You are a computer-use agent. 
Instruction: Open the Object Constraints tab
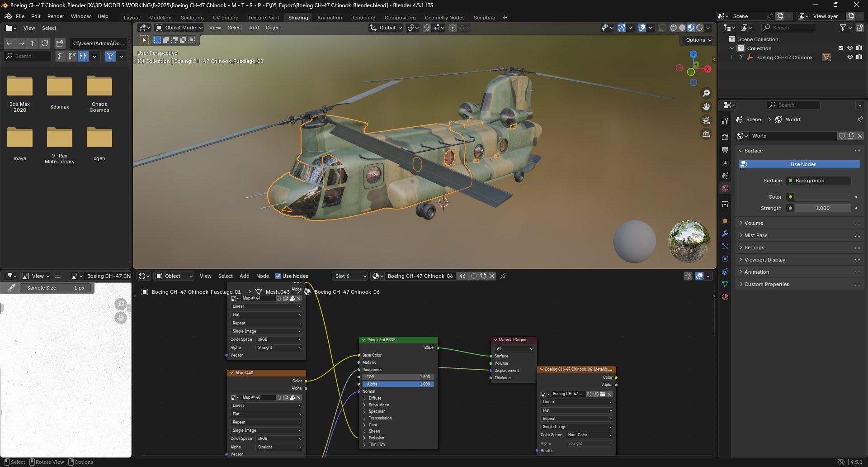coord(725,272)
